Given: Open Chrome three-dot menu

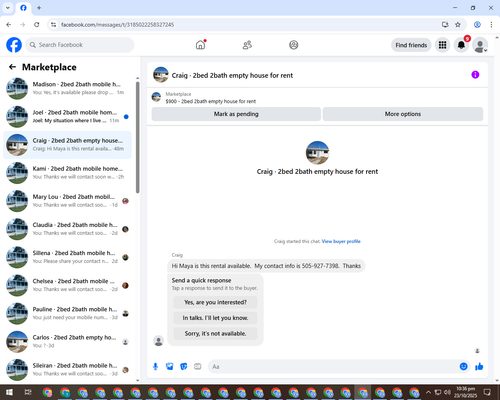Looking at the screenshot, I should [491, 24].
